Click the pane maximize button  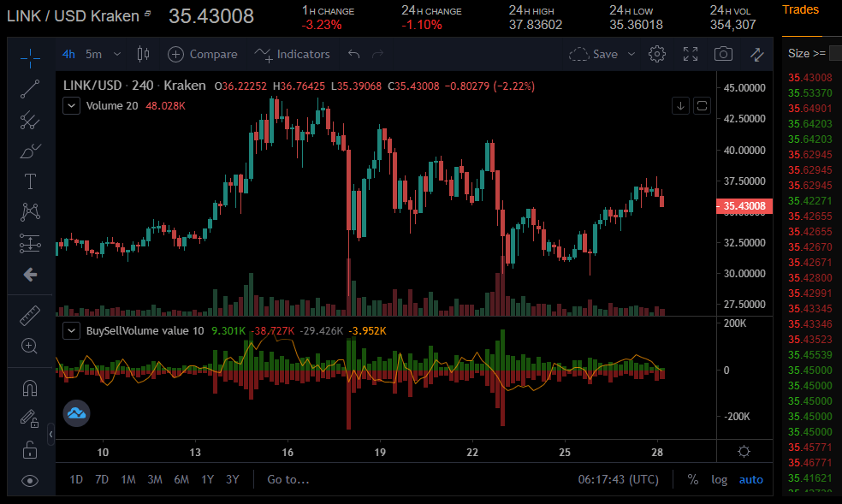pyautogui.click(x=702, y=106)
